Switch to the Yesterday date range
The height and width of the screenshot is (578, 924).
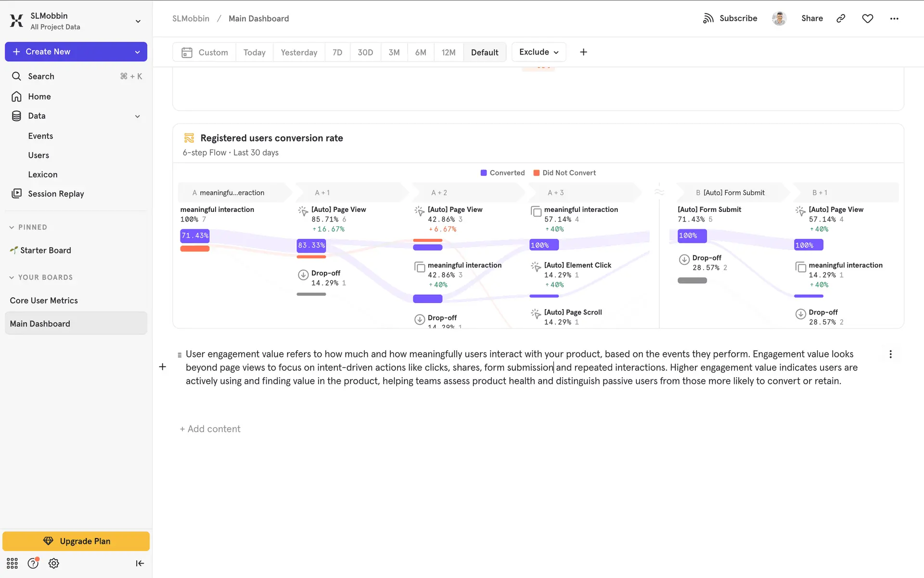(299, 53)
